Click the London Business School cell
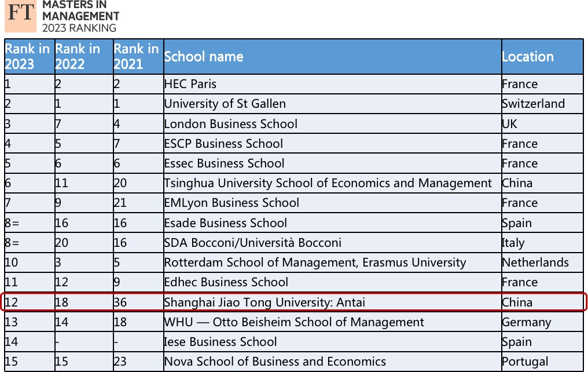This screenshot has height=372, width=588. click(230, 124)
